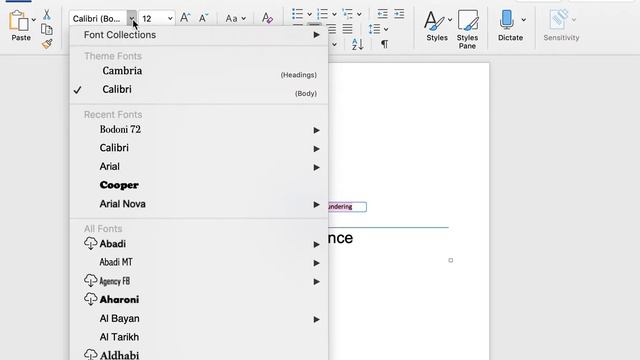Open the Styles gallery icon
Screen dimensions: 640x360
pos(434,20)
